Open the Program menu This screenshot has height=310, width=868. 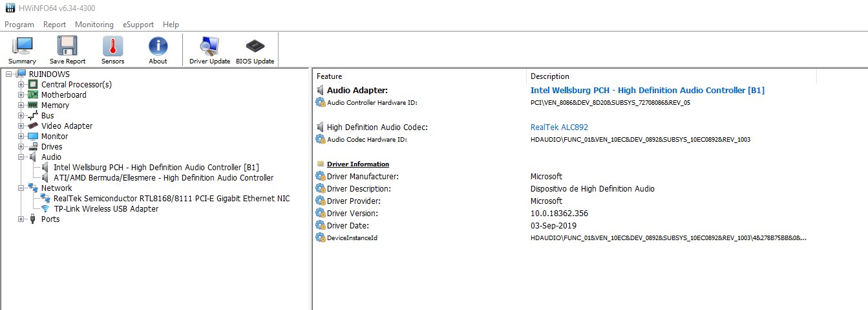(x=19, y=25)
